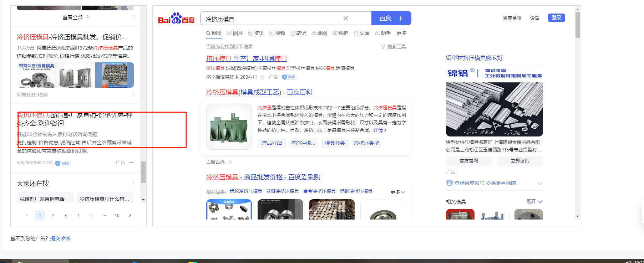
Task: Click the left panel vertical scrollbar thumb
Action: tap(143, 172)
